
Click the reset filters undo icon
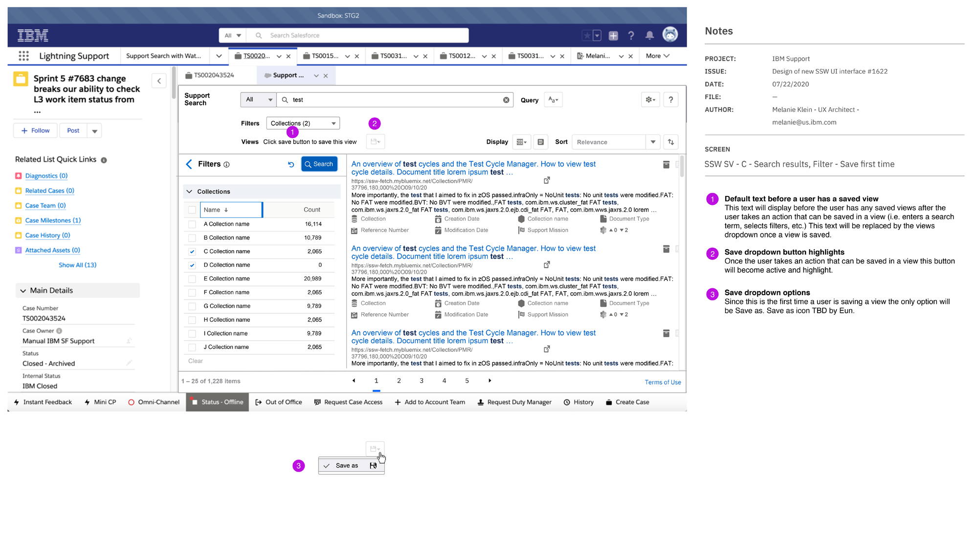point(291,165)
